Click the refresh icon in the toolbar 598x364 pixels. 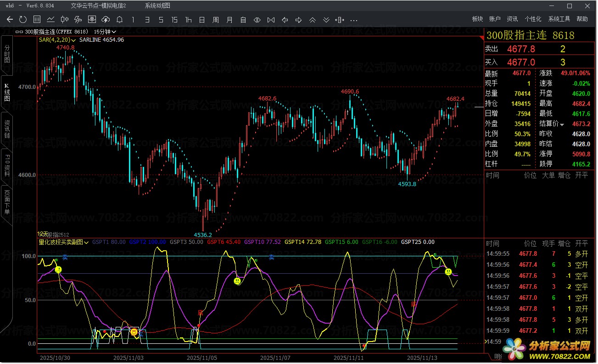point(23,19)
